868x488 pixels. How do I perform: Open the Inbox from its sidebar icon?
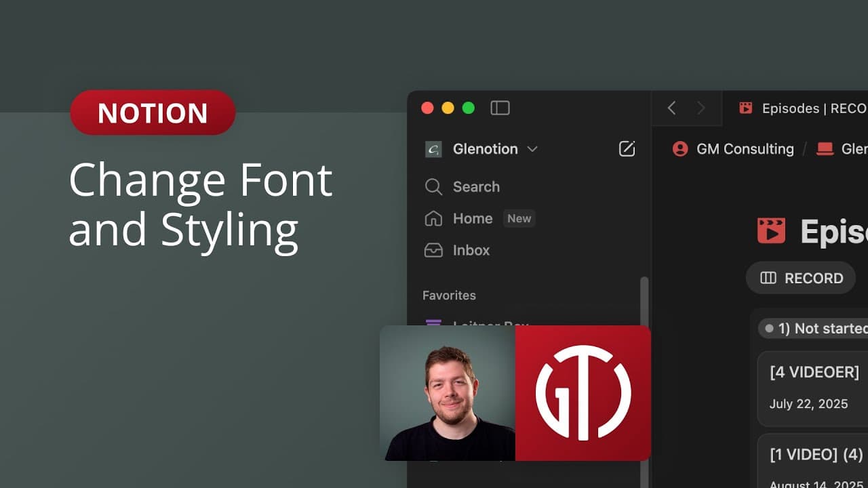433,250
